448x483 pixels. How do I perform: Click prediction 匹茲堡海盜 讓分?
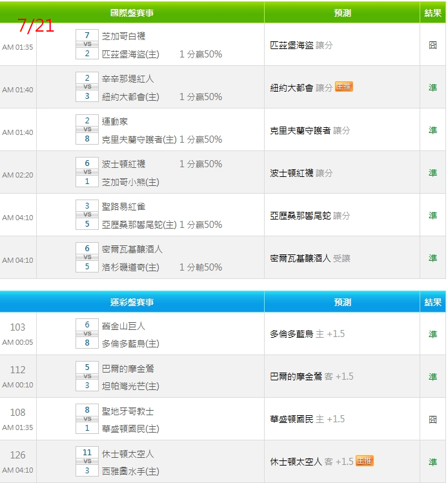[x=301, y=45]
